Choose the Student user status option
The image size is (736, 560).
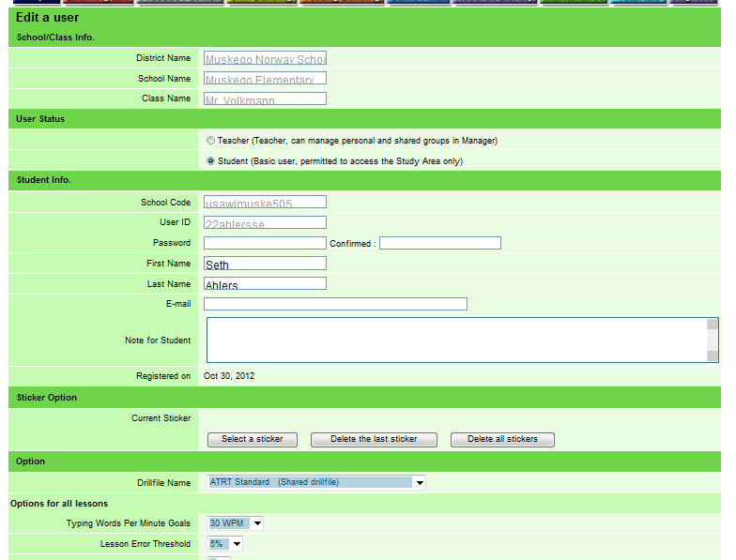[x=210, y=161]
